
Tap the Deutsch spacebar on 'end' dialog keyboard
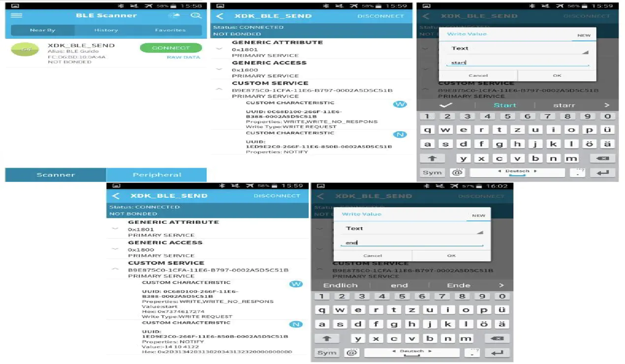coord(411,353)
